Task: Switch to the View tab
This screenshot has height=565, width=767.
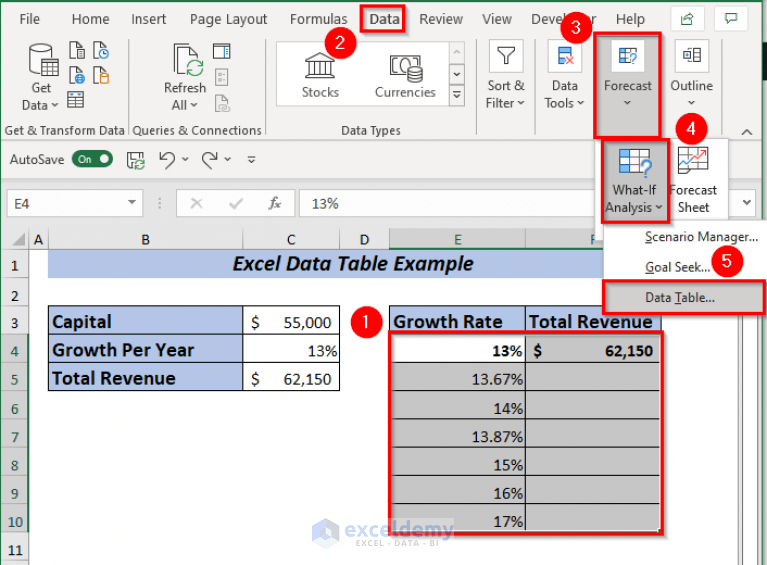Action: click(496, 19)
